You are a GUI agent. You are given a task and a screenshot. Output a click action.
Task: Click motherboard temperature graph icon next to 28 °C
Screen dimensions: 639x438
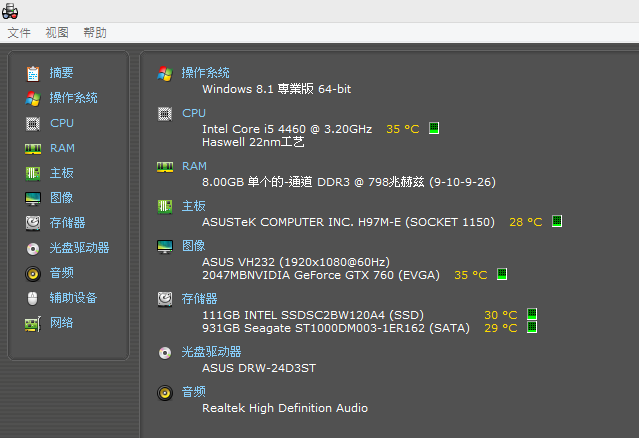click(557, 221)
